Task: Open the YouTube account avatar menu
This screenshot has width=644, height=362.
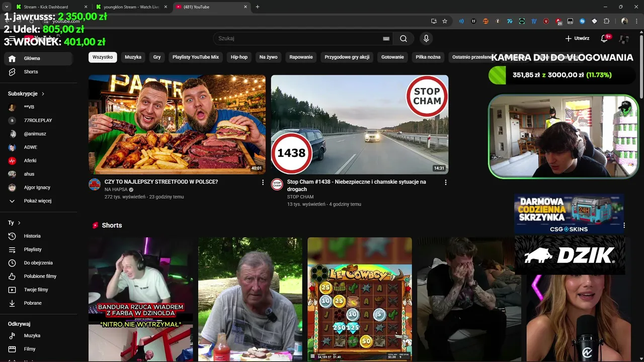Action: pyautogui.click(x=624, y=38)
